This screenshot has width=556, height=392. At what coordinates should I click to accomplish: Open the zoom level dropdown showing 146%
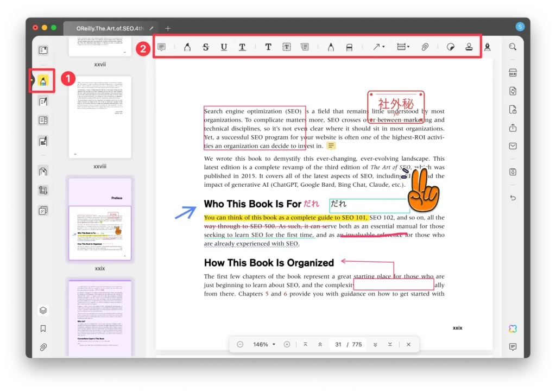coord(264,344)
